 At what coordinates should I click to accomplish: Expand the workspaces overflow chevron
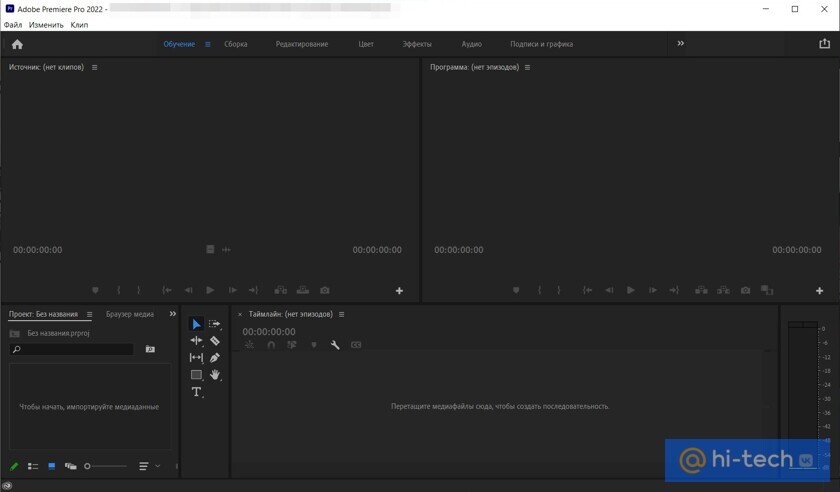pyautogui.click(x=681, y=44)
